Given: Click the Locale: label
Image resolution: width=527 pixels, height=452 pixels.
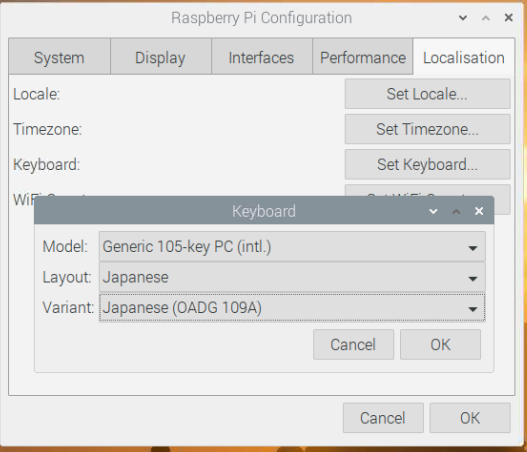Looking at the screenshot, I should [36, 94].
